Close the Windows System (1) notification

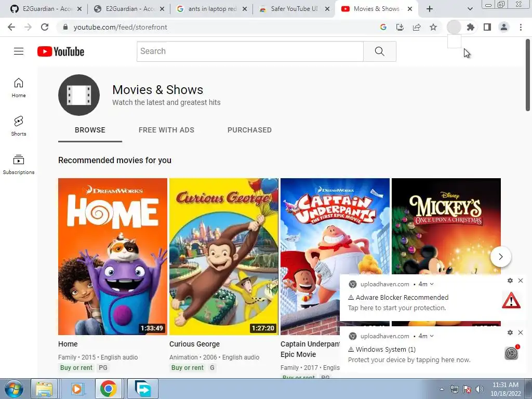(521, 332)
